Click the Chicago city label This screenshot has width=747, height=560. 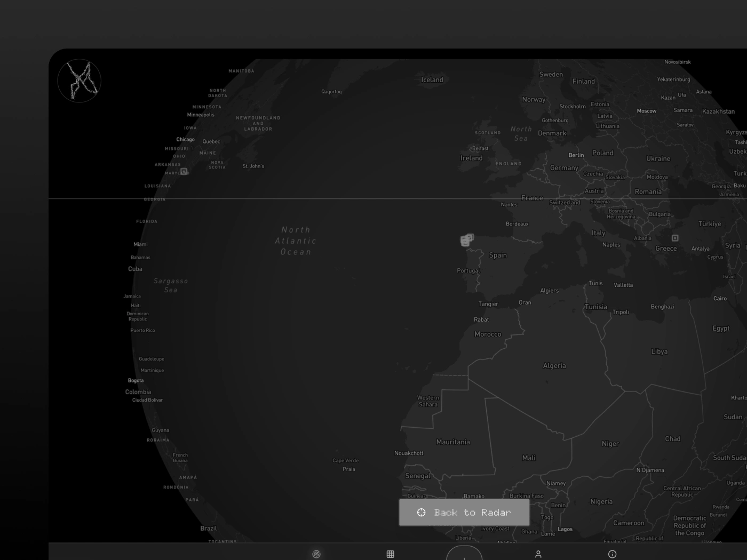[x=185, y=140]
